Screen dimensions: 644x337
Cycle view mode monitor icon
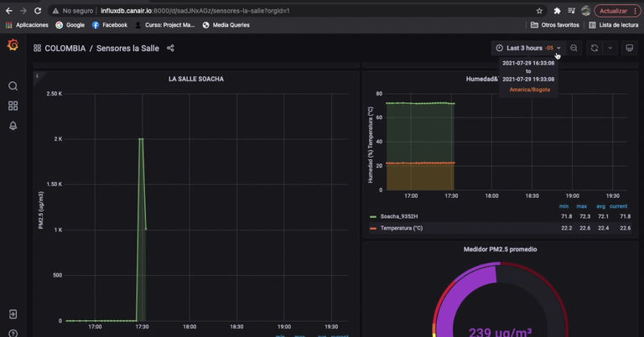coord(629,48)
